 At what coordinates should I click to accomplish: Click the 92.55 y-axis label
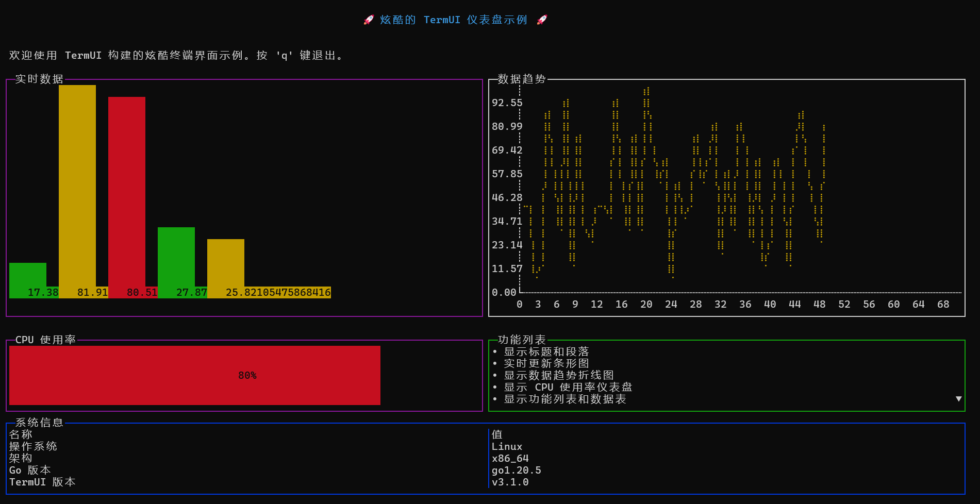point(507,103)
